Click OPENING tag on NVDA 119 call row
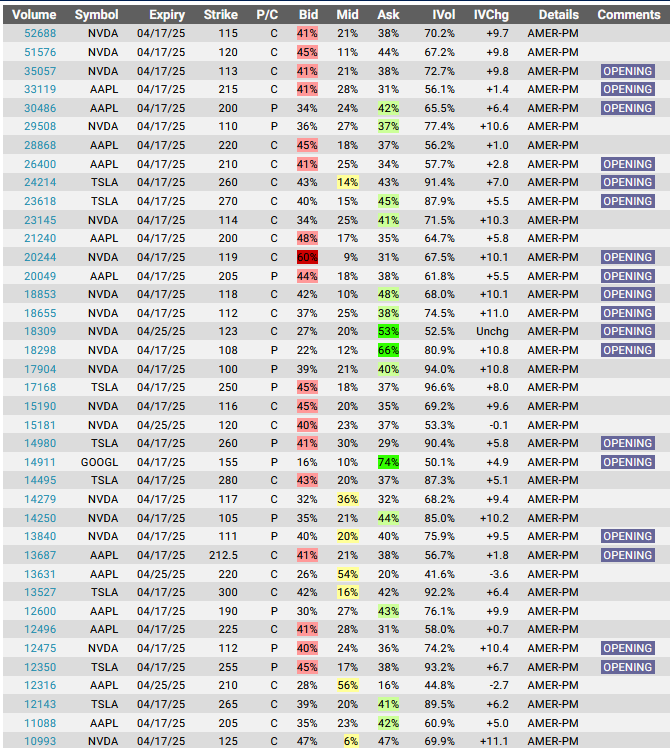Viewport: 670px width, 748px height. [x=628, y=257]
